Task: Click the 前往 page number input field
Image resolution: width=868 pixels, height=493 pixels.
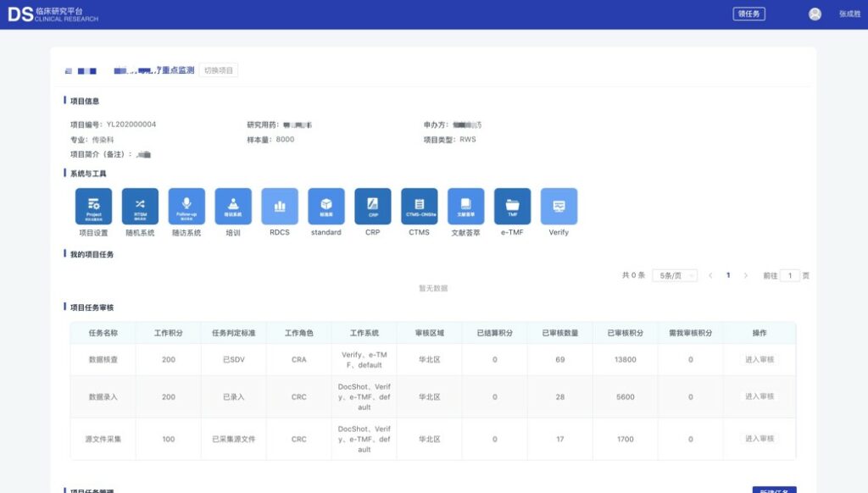Action: click(x=789, y=275)
